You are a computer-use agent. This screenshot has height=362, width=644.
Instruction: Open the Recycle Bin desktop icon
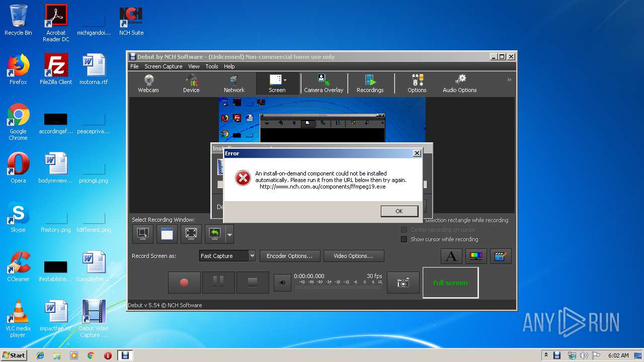pyautogui.click(x=18, y=20)
